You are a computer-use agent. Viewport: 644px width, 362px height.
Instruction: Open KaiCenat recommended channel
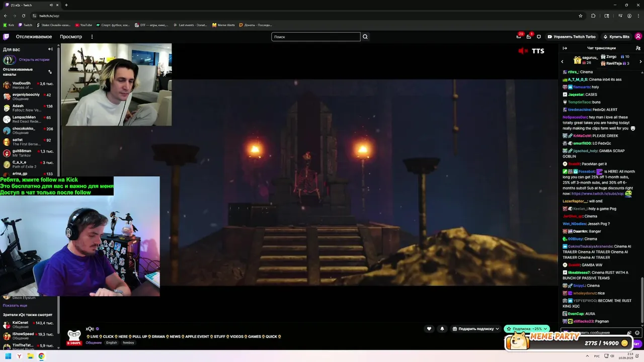click(x=30, y=325)
